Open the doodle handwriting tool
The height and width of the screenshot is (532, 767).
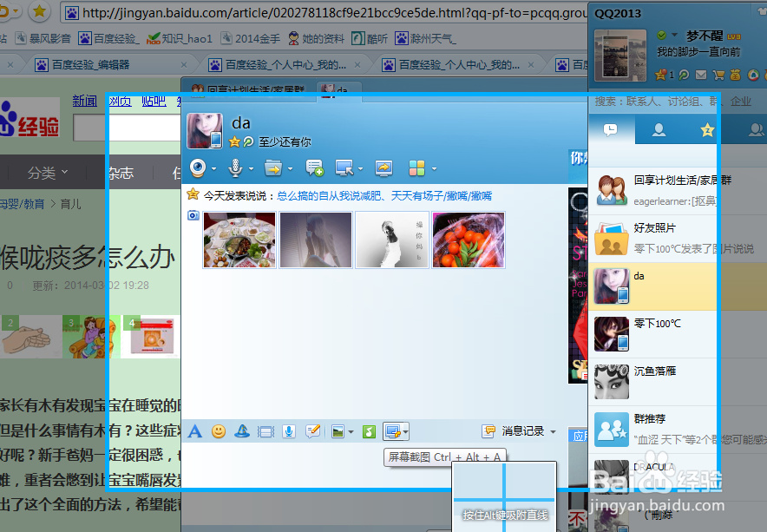311,431
